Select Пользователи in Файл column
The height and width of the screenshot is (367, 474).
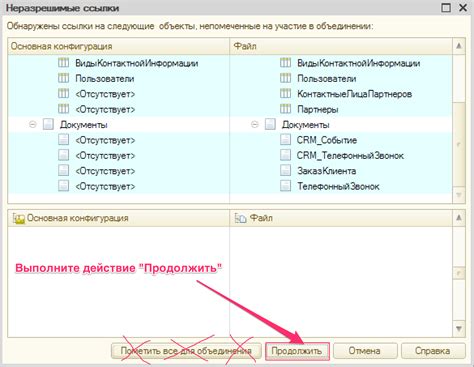(x=327, y=78)
